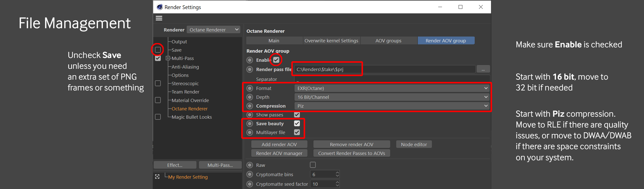Click the render setting icon beside My Render Setting

(157, 177)
